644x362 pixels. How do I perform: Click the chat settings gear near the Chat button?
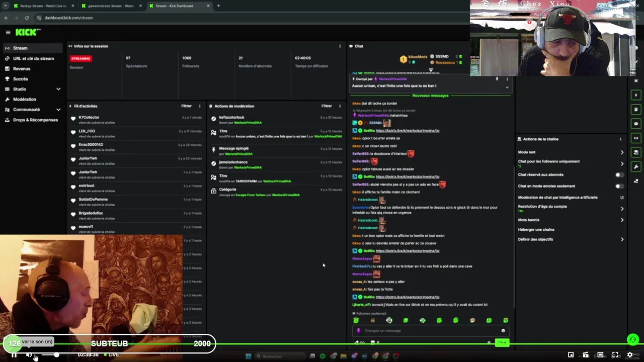pyautogui.click(x=489, y=343)
